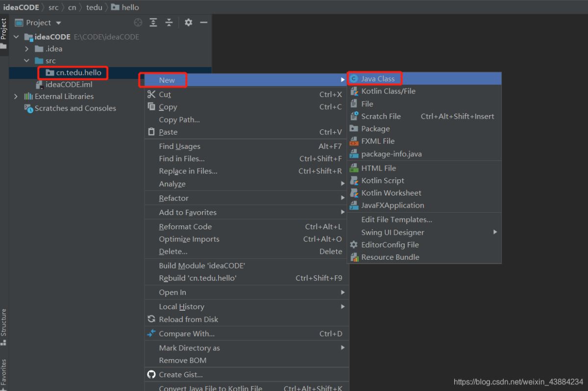Screen dimensions: 588x391
Task: Click the locate/select opened file target icon
Action: tap(138, 23)
